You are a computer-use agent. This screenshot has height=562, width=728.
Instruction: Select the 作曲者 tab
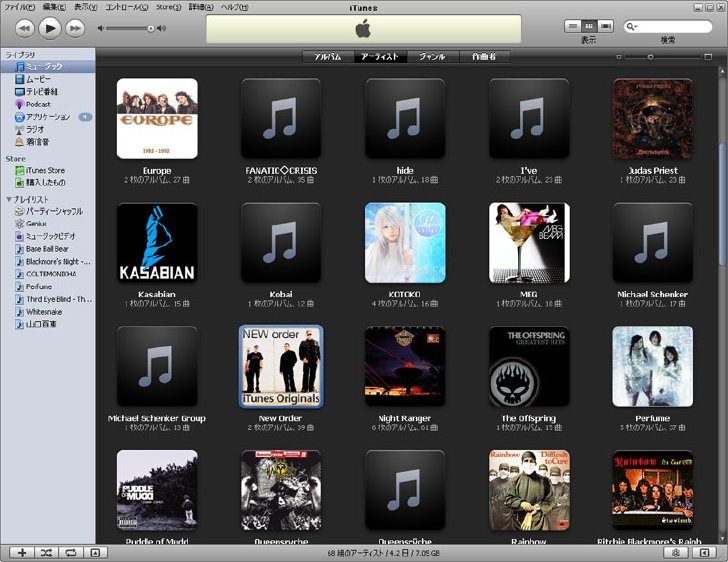point(484,57)
